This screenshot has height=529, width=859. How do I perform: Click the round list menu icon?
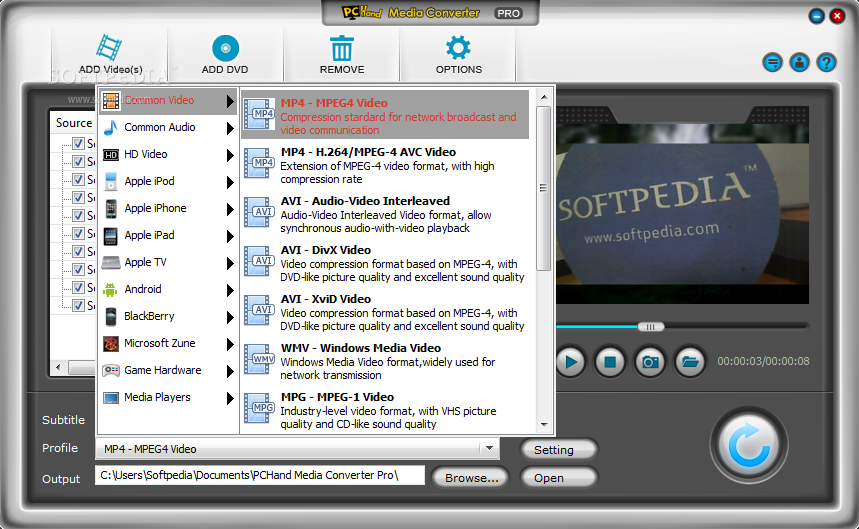pos(772,62)
